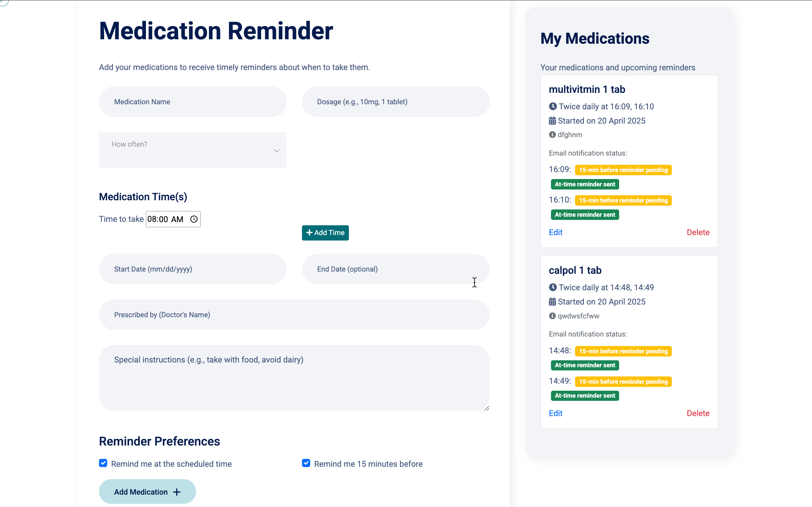The height and width of the screenshot is (507, 812).
Task: Open the 'How often?' dropdown
Action: click(193, 150)
